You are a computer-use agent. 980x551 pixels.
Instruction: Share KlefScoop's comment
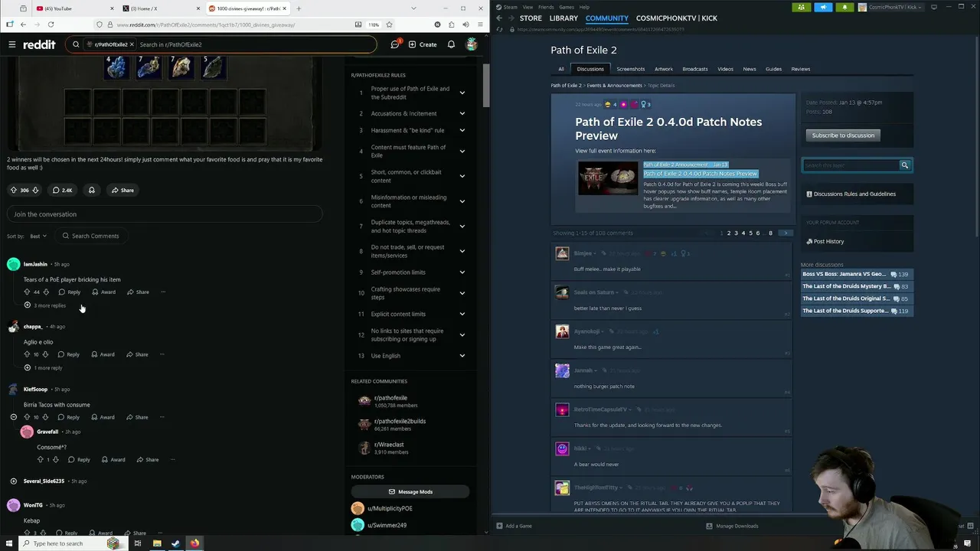(x=138, y=417)
